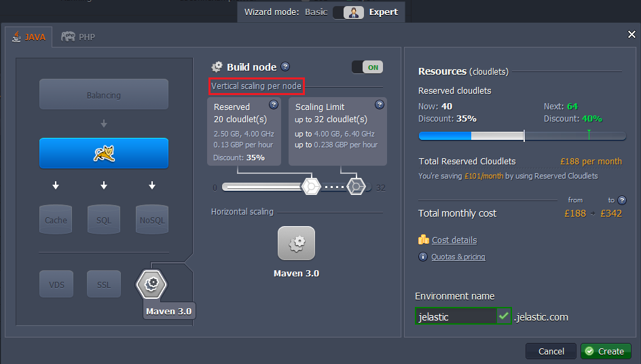Click the 'Expert' mode label
The width and height of the screenshot is (641, 364).
383,12
